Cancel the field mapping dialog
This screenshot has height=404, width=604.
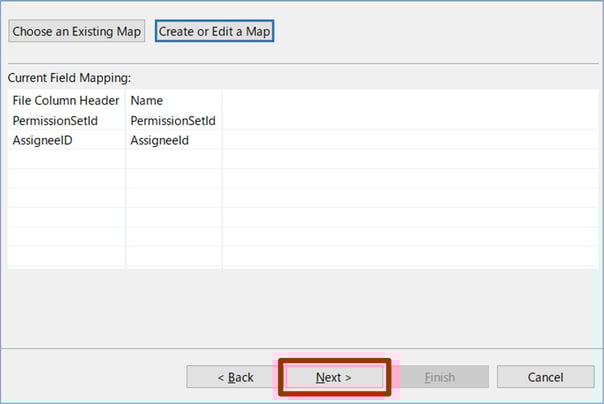545,377
